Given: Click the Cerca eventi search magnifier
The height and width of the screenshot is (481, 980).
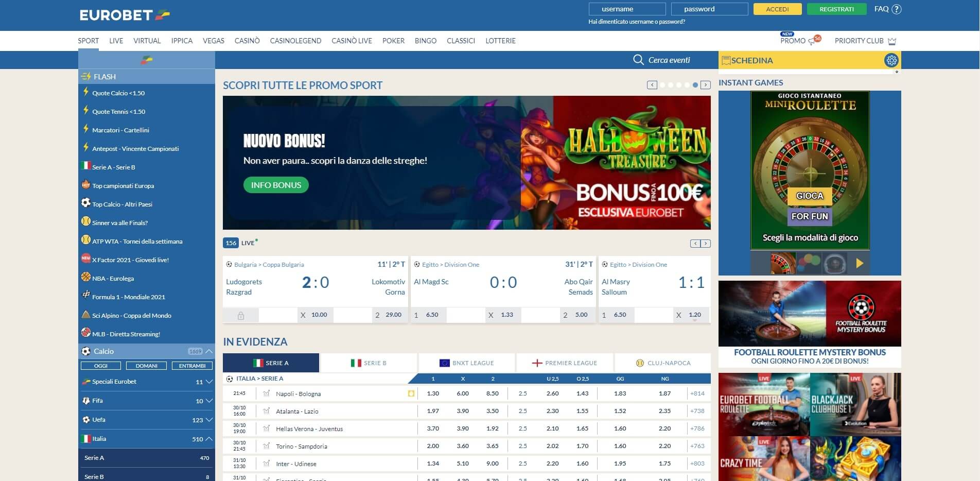Looking at the screenshot, I should tap(638, 60).
